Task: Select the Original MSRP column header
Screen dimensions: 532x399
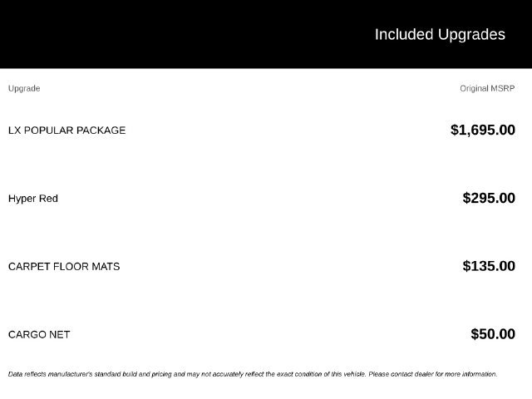Action: tap(487, 89)
